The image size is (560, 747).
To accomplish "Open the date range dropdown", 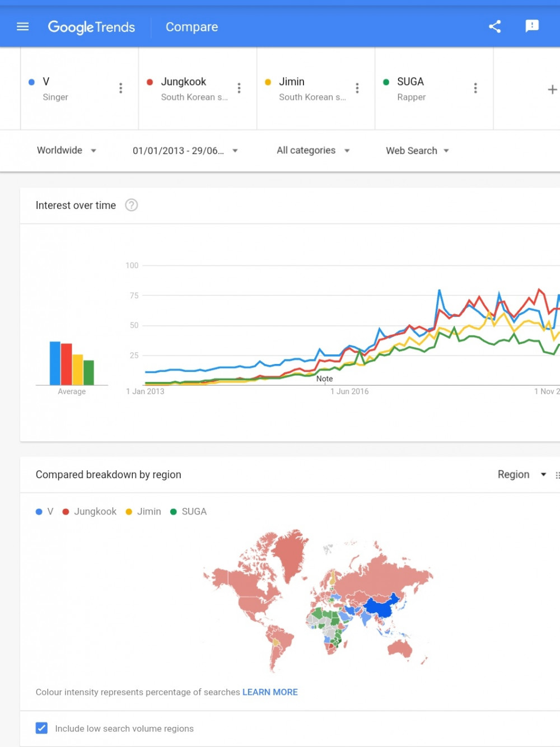I will 185,151.
